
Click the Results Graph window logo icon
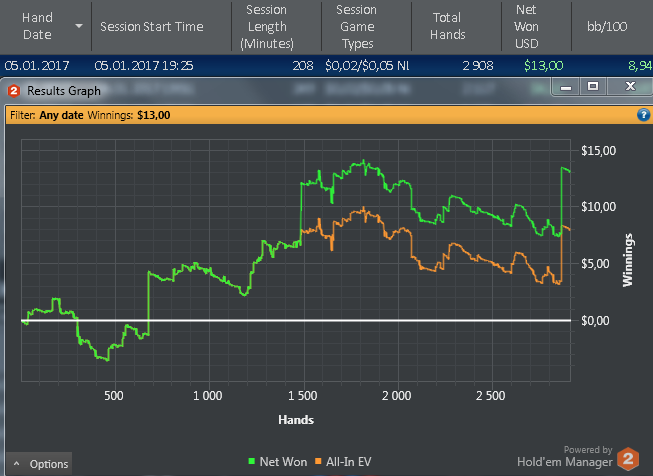14,91
